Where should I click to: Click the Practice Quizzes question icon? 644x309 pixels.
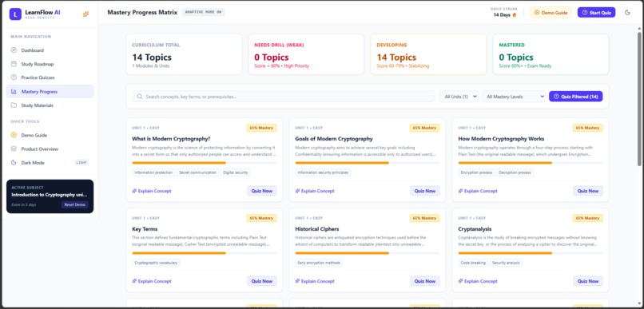pos(14,77)
